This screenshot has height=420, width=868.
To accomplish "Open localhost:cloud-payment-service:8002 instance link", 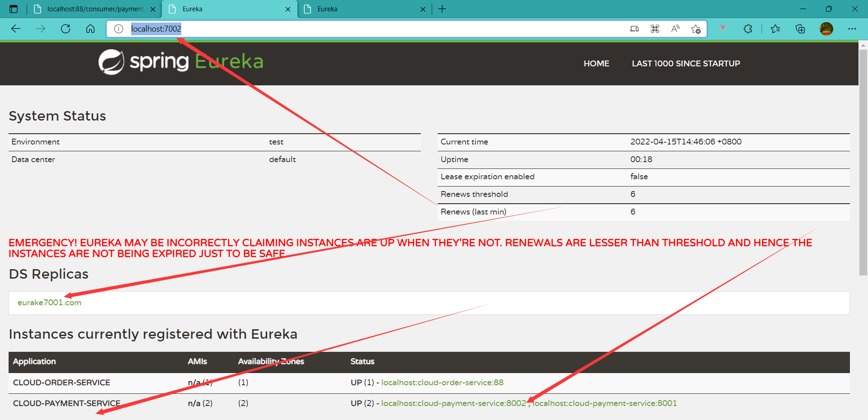I will (453, 403).
